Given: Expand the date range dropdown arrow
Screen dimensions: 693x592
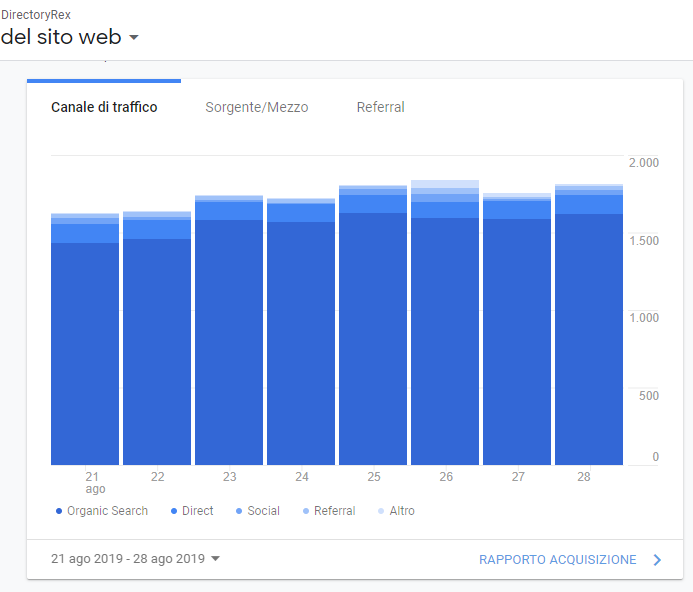Looking at the screenshot, I should point(215,558).
